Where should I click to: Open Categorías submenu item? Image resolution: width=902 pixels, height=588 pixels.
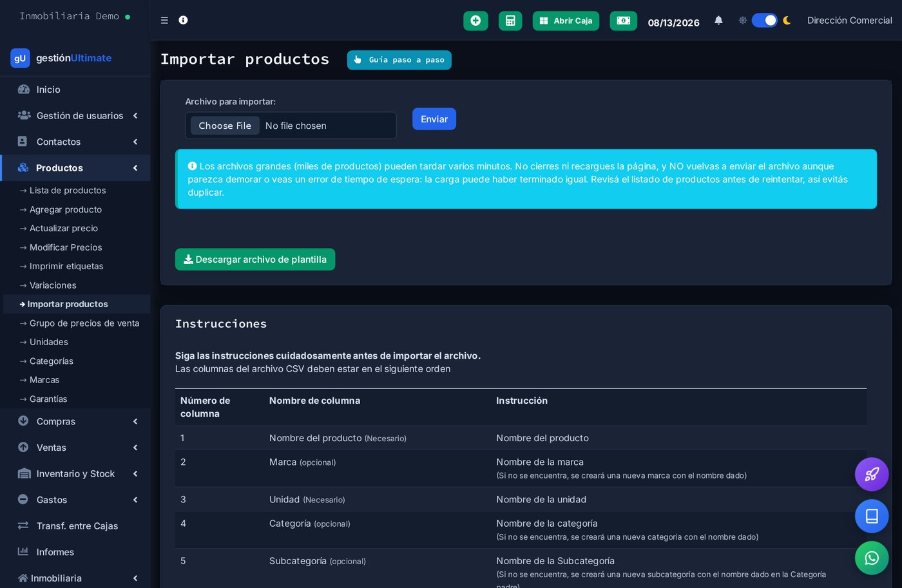tap(52, 361)
